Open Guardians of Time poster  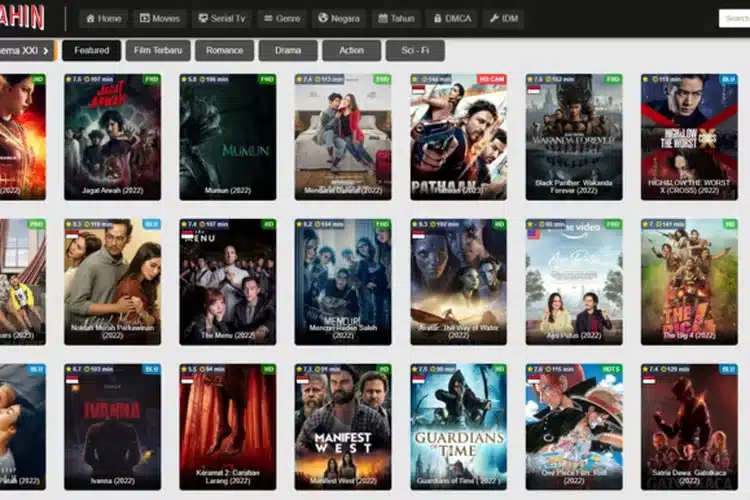click(458, 427)
